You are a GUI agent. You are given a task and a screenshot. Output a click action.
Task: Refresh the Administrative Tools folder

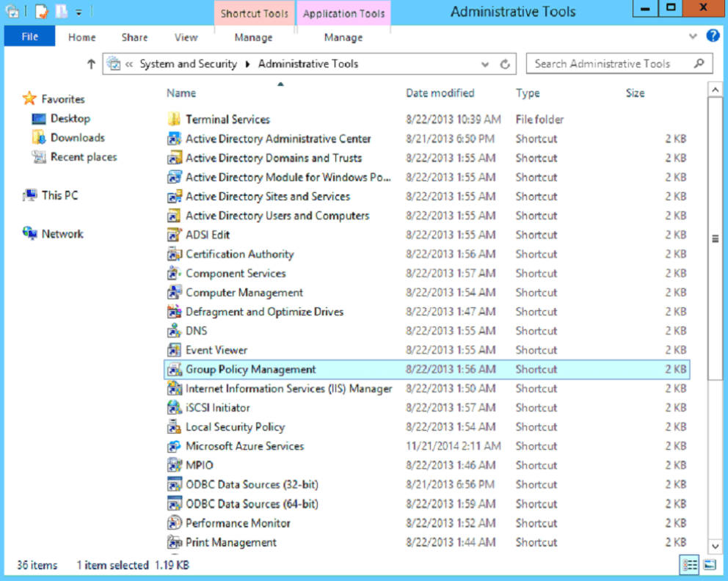[x=505, y=65]
